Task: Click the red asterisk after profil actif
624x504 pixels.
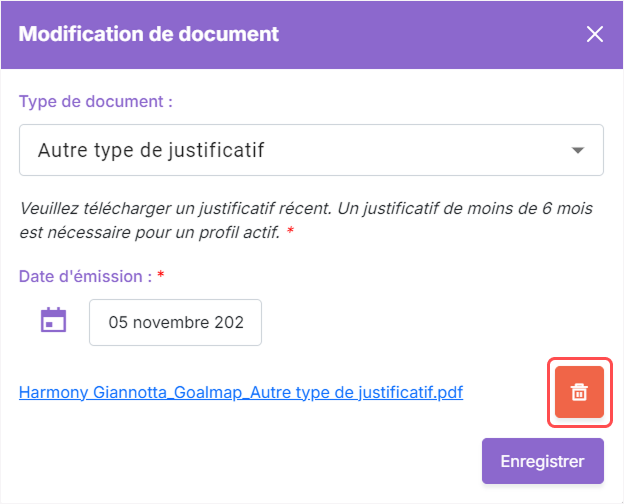Action: (x=291, y=231)
